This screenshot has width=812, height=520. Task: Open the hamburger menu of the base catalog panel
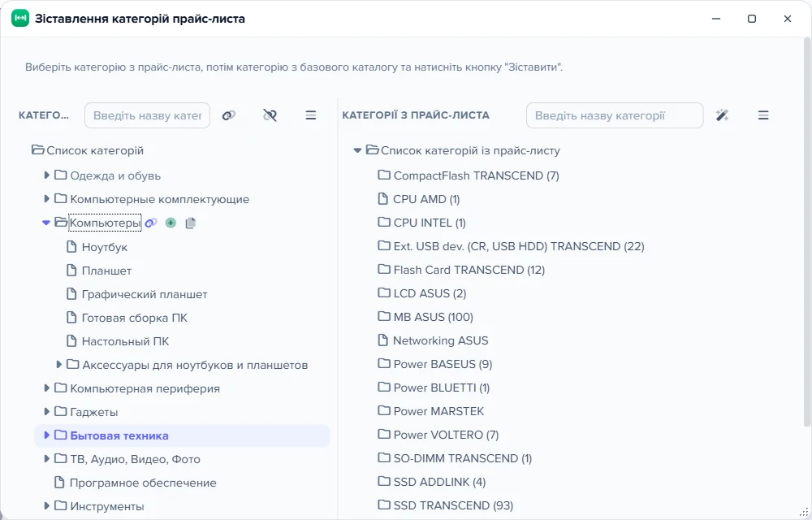311,115
